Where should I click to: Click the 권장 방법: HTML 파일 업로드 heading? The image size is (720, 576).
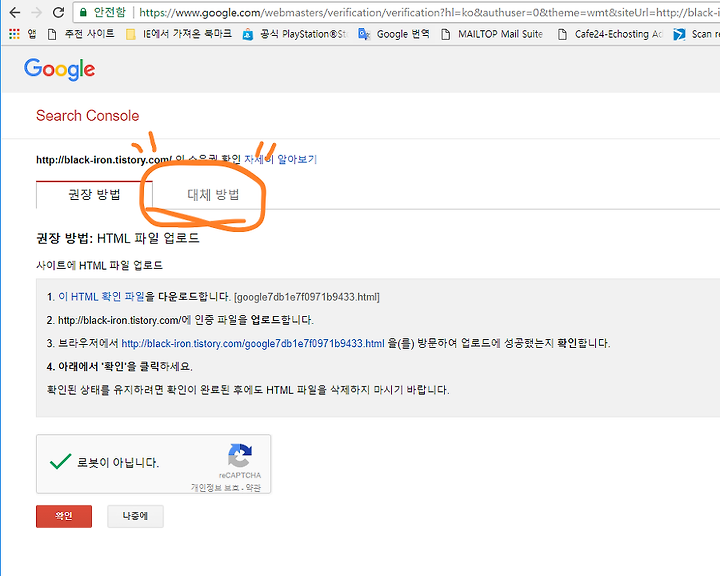tap(118, 238)
